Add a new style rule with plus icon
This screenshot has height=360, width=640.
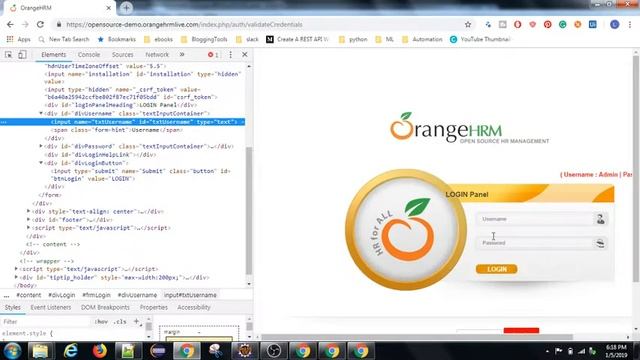click(136, 322)
